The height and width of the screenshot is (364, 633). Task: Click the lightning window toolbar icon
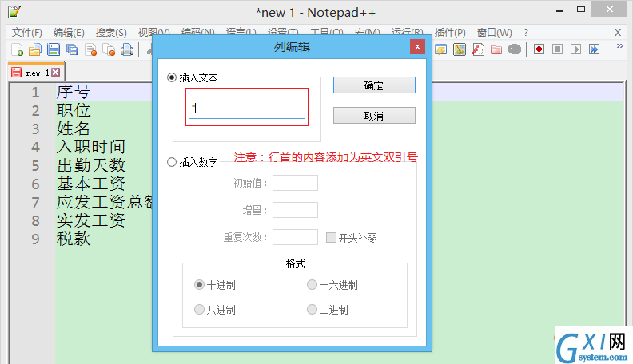(x=441, y=49)
